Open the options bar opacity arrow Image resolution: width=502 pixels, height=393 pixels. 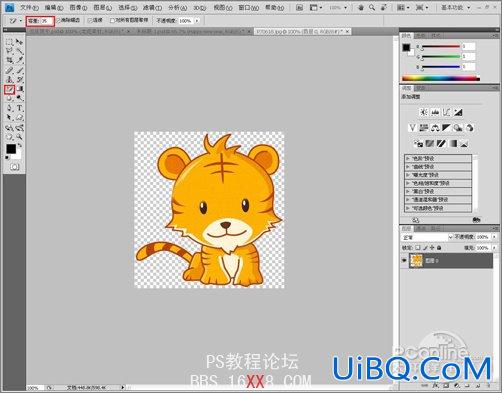point(197,21)
